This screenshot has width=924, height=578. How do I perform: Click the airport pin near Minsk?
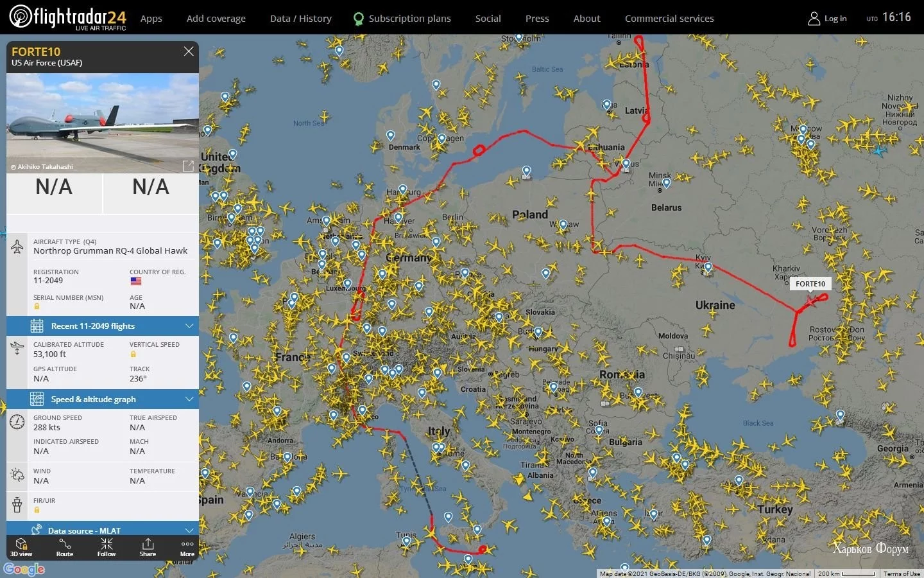[x=666, y=184]
